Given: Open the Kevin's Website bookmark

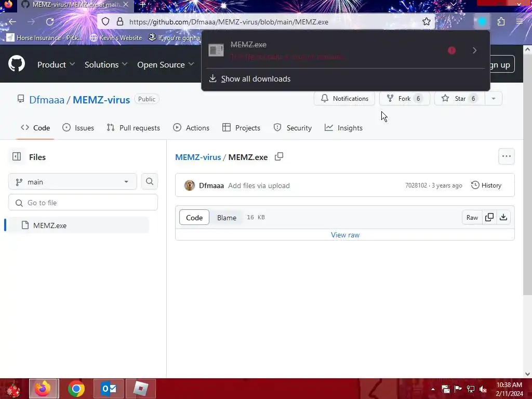Looking at the screenshot, I should pos(116,37).
